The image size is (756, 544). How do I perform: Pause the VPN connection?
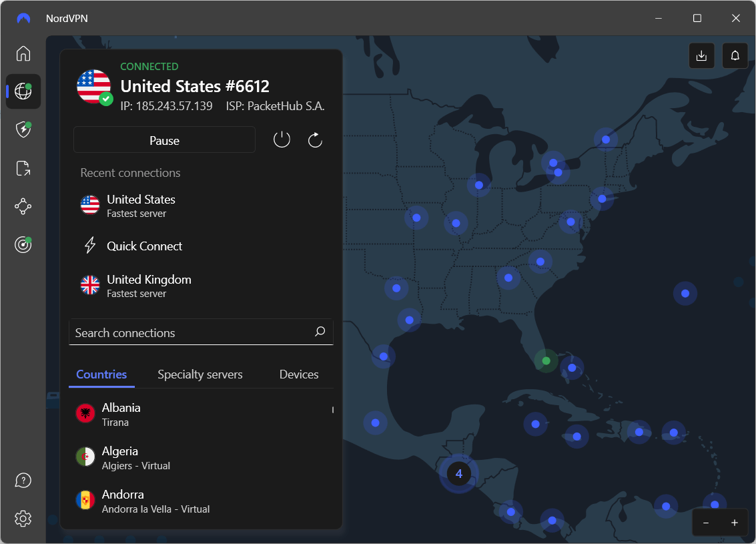164,140
